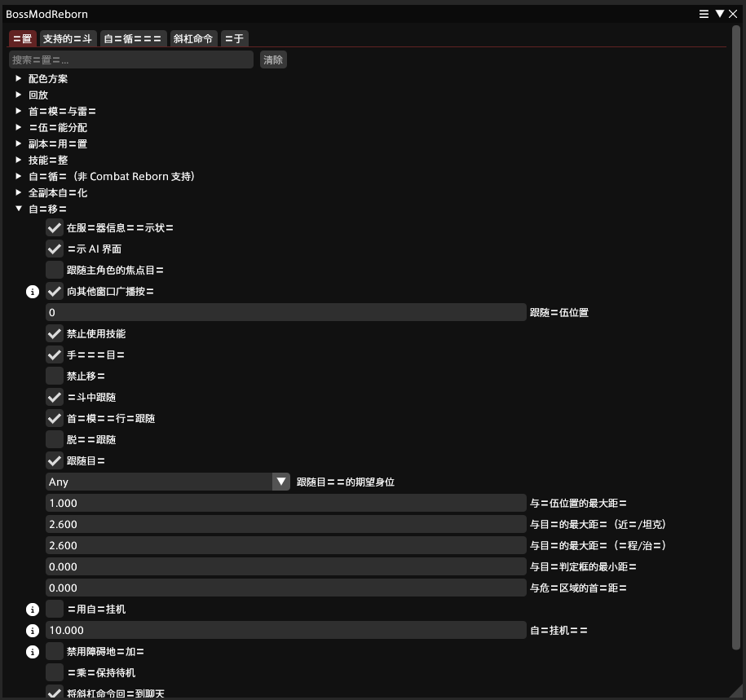Click the vertical scrollbar
This screenshot has width=746, height=700.
tap(736, 337)
